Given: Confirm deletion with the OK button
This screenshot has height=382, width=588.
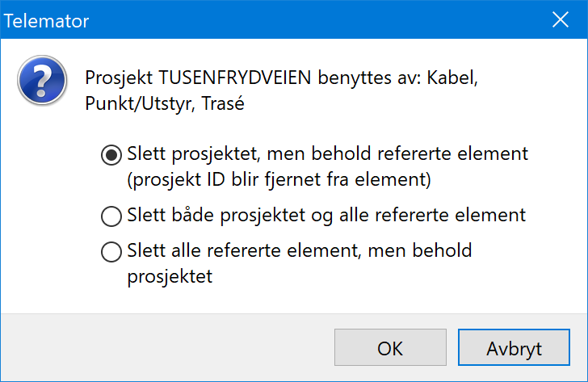Looking at the screenshot, I should [390, 347].
